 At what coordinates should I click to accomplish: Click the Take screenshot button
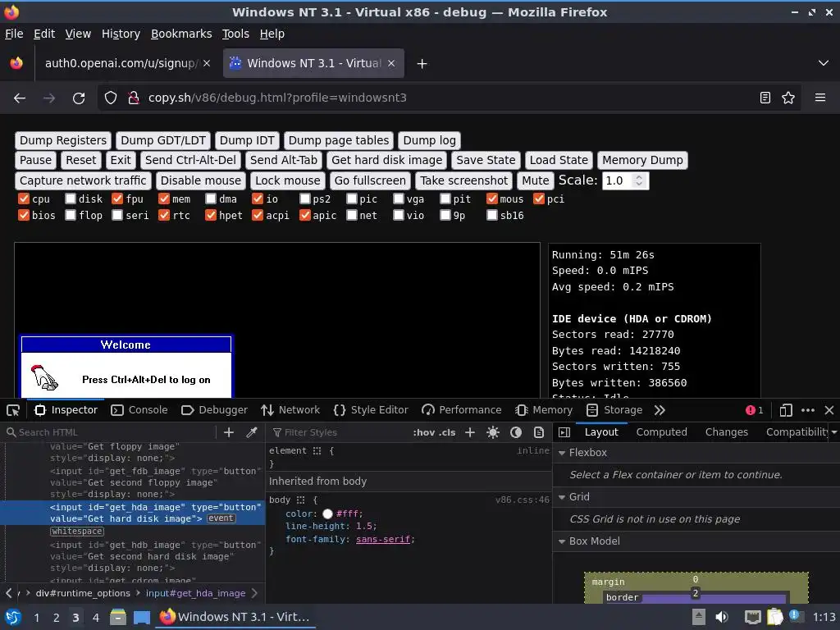click(463, 180)
